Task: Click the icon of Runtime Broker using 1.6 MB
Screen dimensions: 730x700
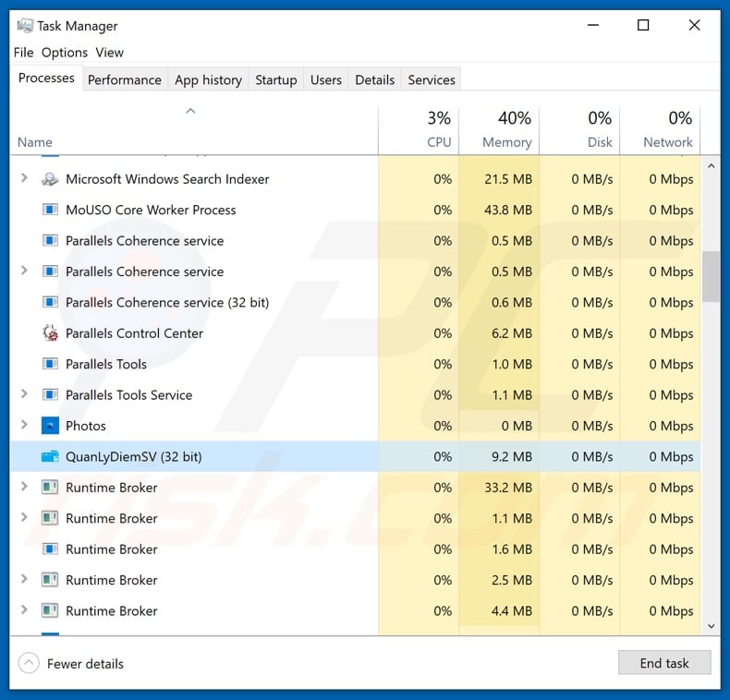Action: click(50, 549)
